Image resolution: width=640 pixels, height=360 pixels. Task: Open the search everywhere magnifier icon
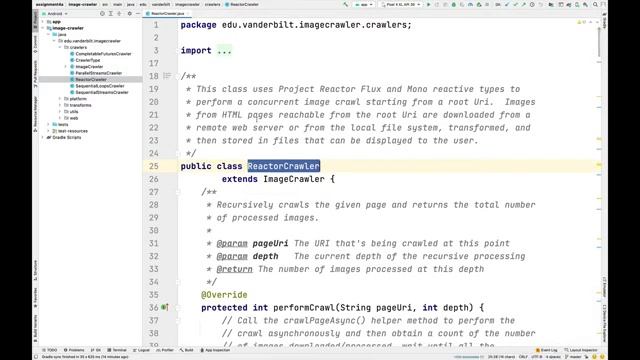pyautogui.click(x=595, y=4)
